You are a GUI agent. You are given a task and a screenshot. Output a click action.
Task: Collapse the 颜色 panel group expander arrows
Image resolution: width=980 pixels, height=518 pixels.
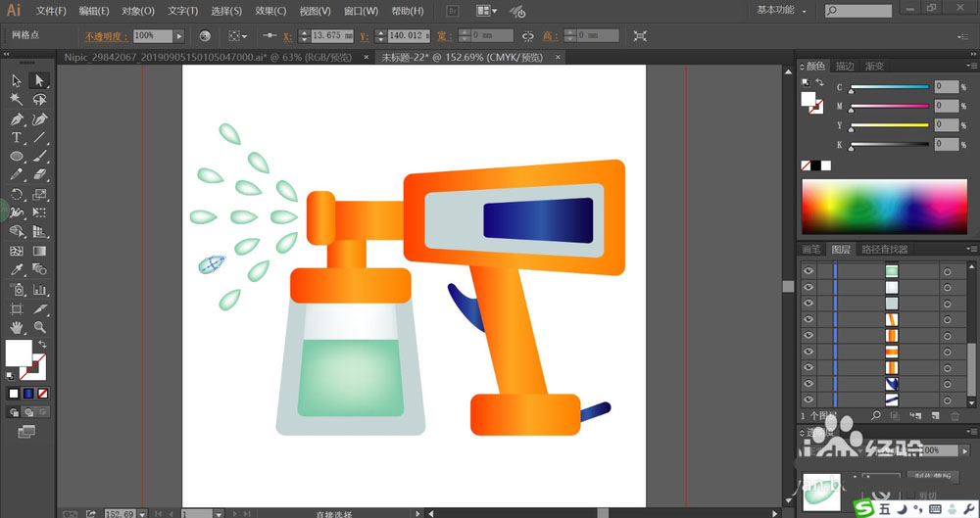click(x=803, y=67)
